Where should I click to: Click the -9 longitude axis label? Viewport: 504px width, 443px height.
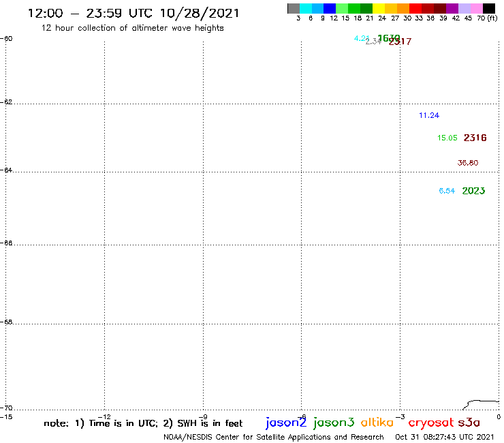pos(203,416)
